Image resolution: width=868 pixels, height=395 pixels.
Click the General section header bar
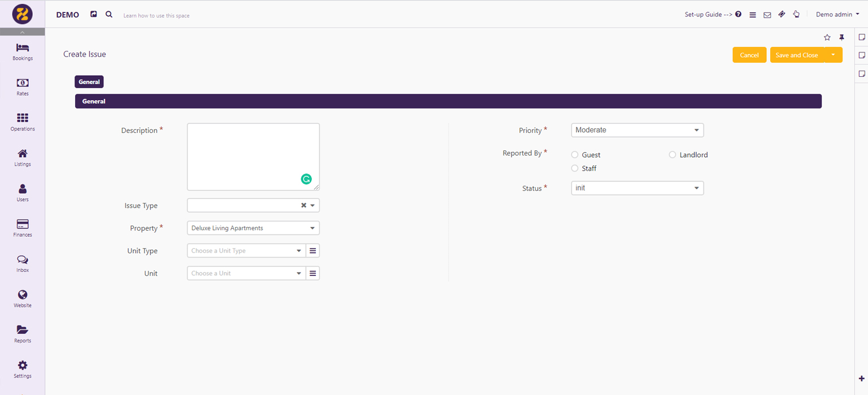[x=448, y=101]
